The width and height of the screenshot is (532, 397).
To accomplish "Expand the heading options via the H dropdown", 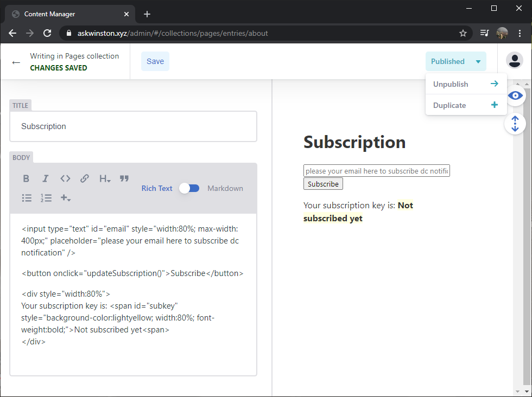I will pos(105,178).
